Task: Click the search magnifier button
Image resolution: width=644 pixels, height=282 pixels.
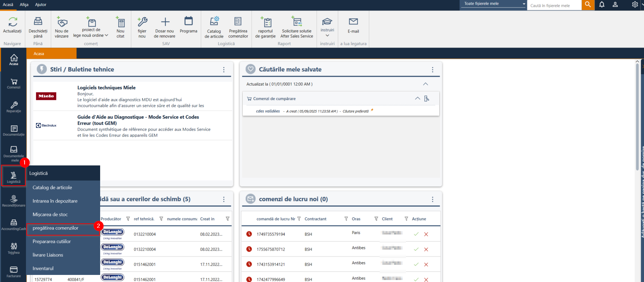Action: click(588, 5)
